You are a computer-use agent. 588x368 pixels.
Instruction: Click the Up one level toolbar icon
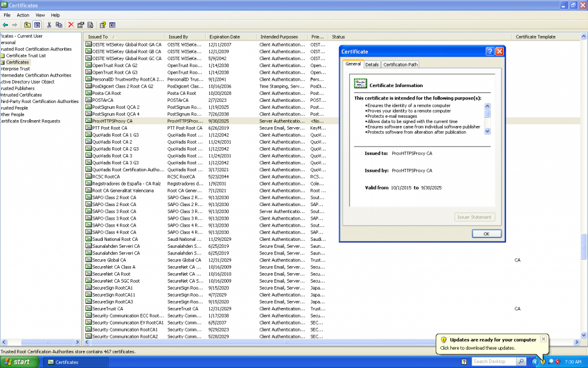pyautogui.click(x=27, y=25)
